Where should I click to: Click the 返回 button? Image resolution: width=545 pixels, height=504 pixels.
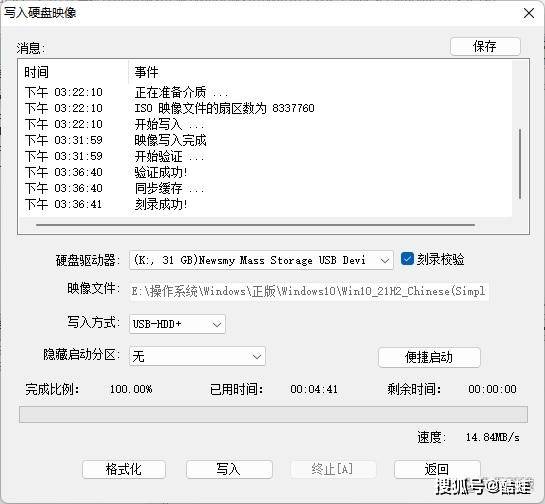(437, 469)
